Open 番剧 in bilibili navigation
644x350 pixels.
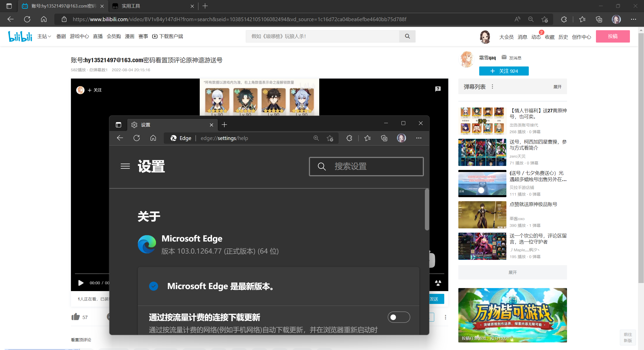(61, 37)
